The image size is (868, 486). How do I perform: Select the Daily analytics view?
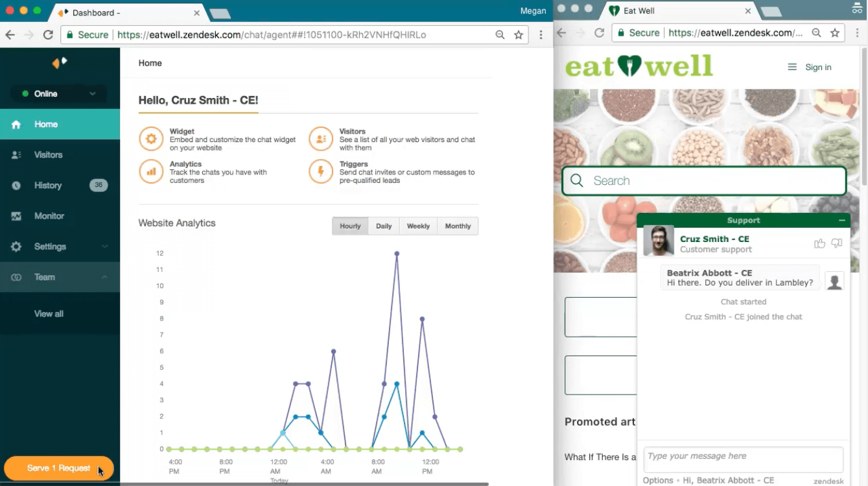[x=384, y=226]
